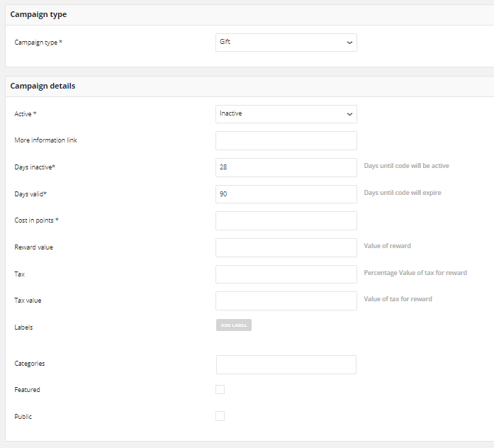Click into the Reward value field
Screen dimensions: 494x448
(x=286, y=247)
